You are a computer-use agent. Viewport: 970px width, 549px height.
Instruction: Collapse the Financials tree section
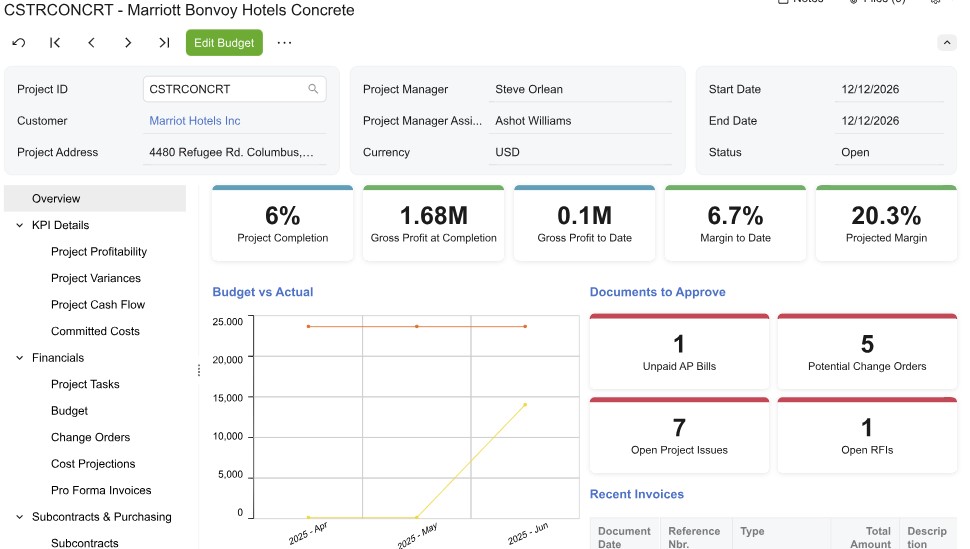pos(20,358)
